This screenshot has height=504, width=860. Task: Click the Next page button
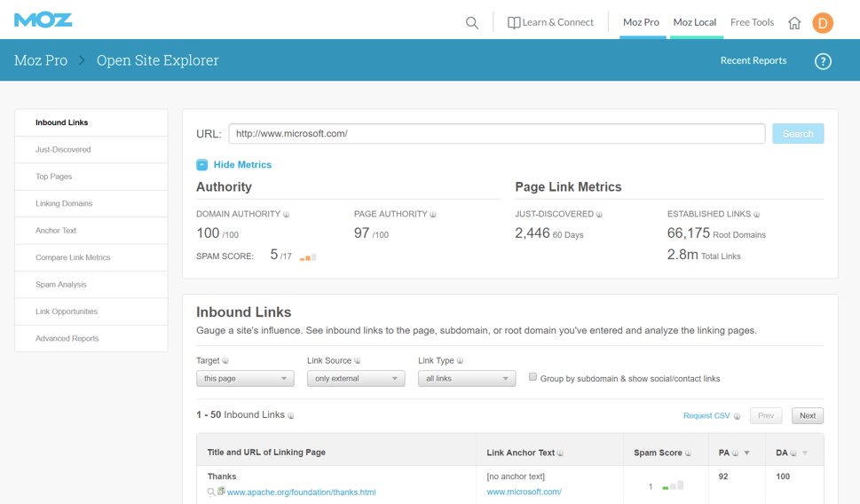808,415
